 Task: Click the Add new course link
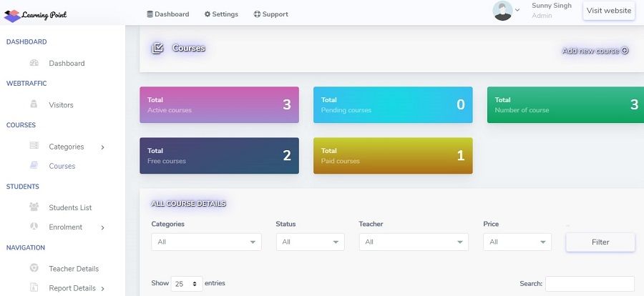[595, 51]
